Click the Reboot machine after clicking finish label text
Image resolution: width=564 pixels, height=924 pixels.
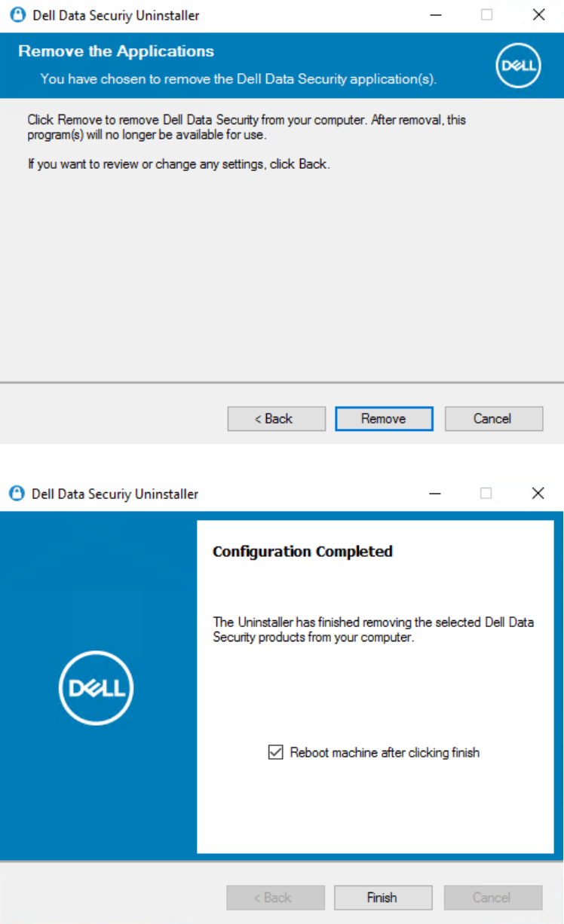385,752
